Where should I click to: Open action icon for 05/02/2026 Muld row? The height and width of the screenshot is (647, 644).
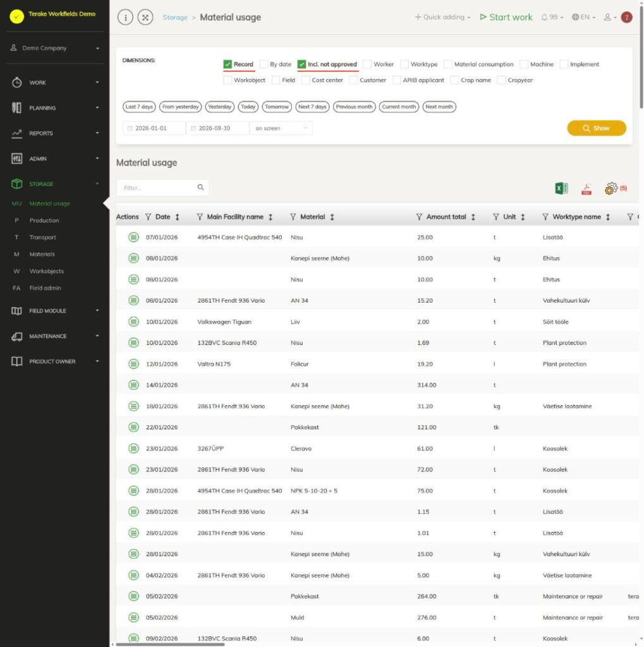tap(133, 617)
